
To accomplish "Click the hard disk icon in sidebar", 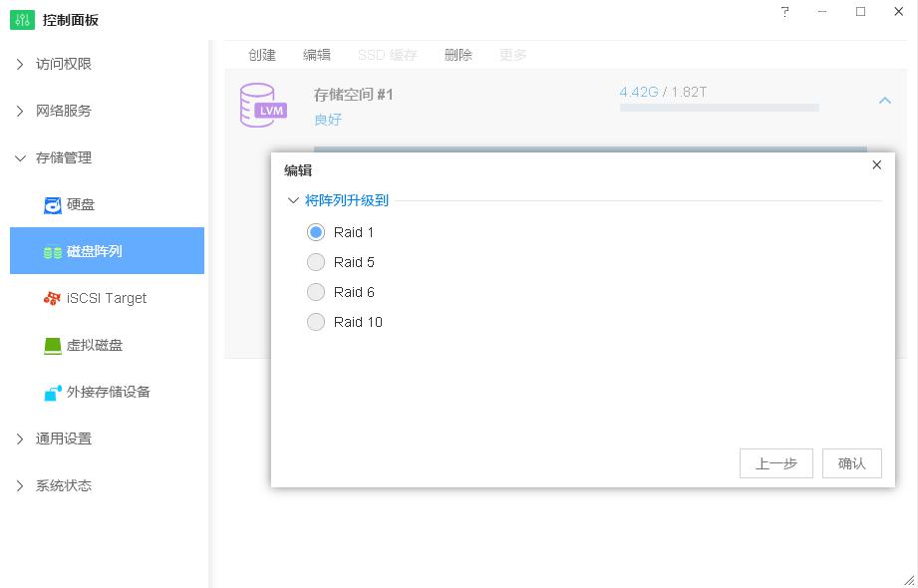I will (53, 205).
